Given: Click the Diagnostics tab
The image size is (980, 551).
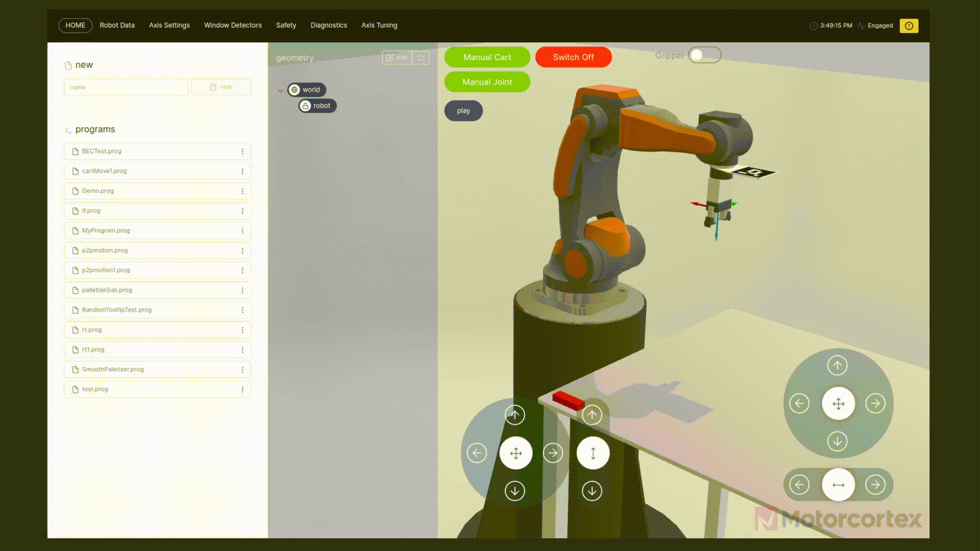Looking at the screenshot, I should [329, 25].
